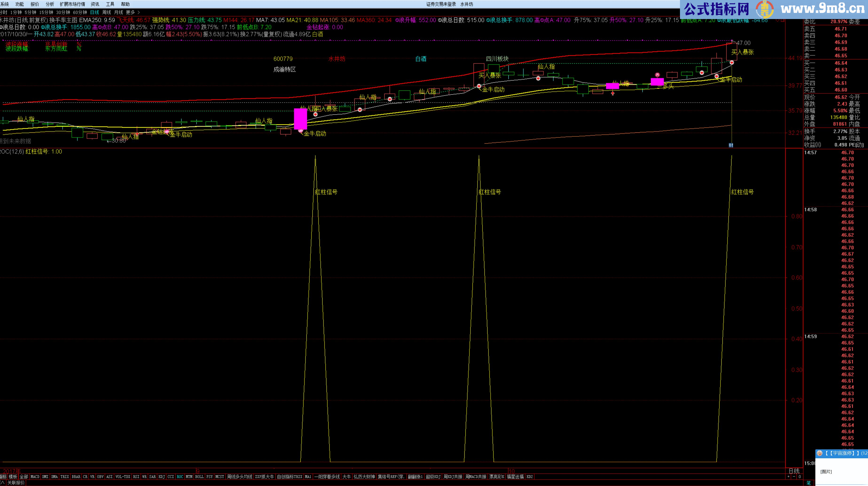Click the avatar icon in the 宇宙涨停 popup
This screenshot has width=868, height=486.
[x=820, y=453]
